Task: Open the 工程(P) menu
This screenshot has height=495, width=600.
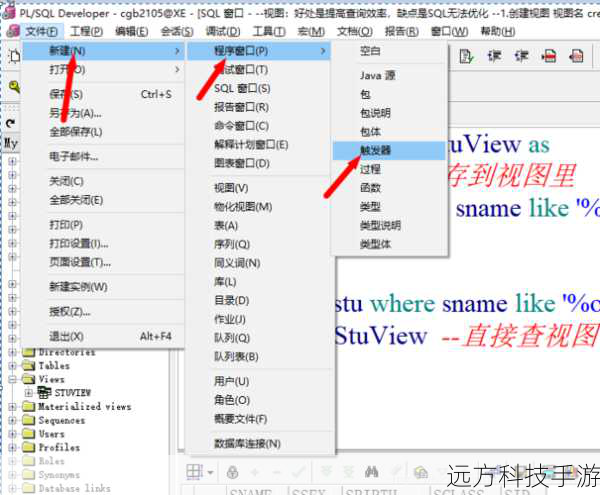Action: 86,31
